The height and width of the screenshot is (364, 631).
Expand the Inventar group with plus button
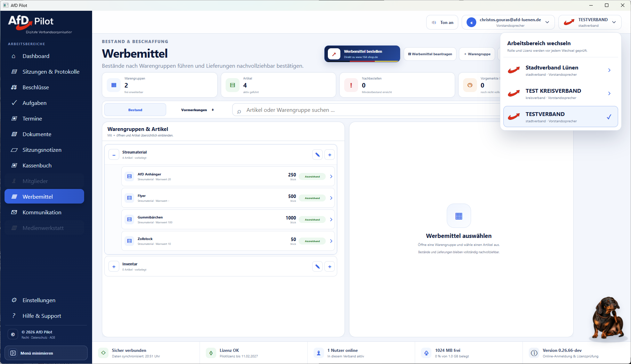114,267
